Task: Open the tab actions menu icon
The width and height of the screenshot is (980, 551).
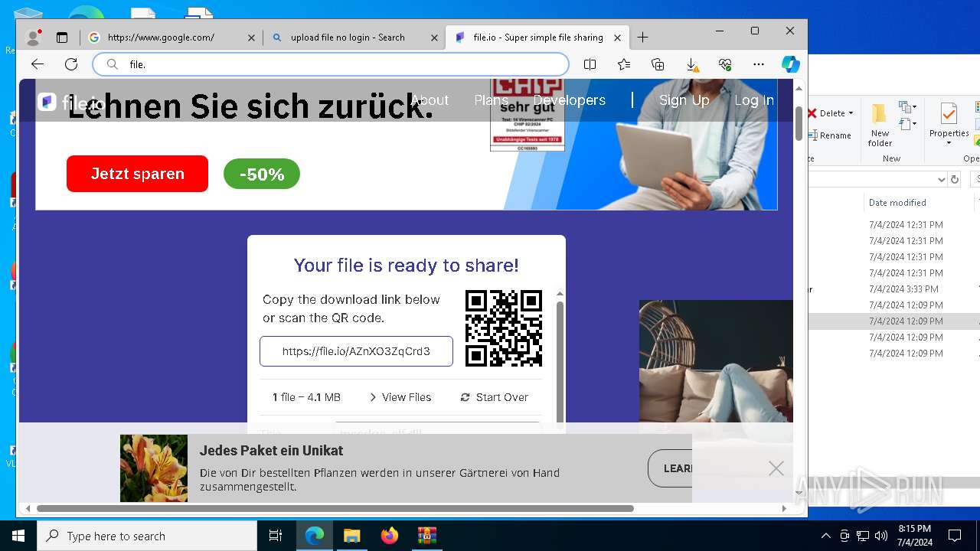Action: (x=62, y=37)
